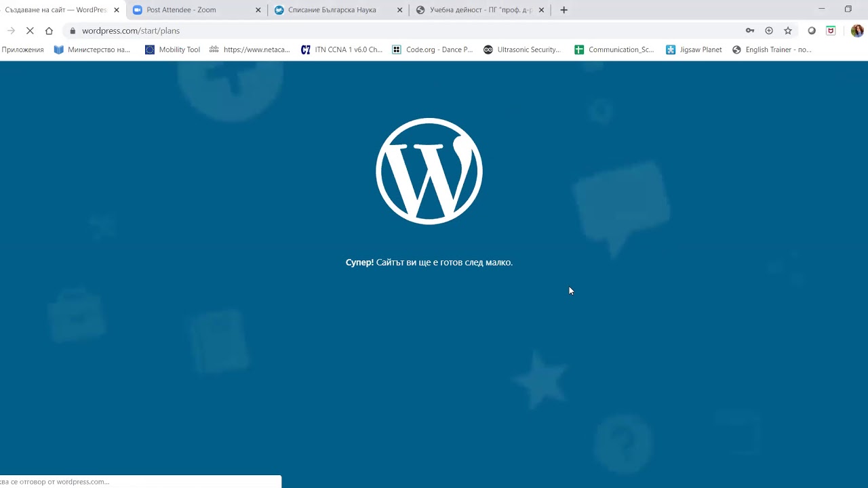Click the Супер! Сайтът ви ще е готов message
This screenshot has width=868, height=488.
point(429,262)
